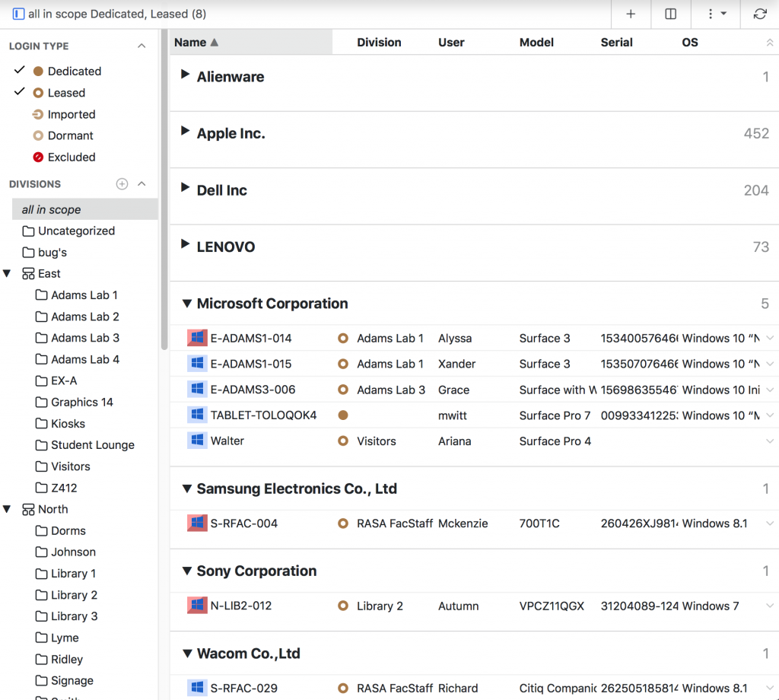The image size is (779, 700).
Task: Click the plus icon to add a device
Action: [630, 13]
